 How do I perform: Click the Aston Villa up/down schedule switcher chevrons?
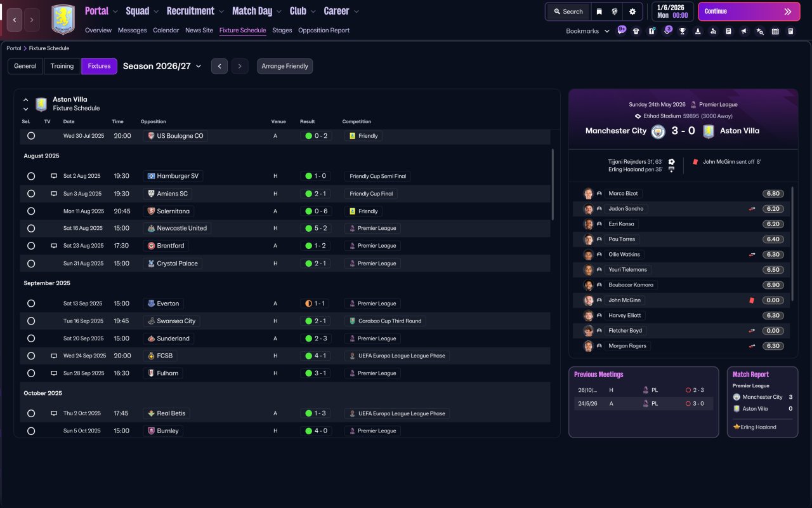tap(26, 104)
